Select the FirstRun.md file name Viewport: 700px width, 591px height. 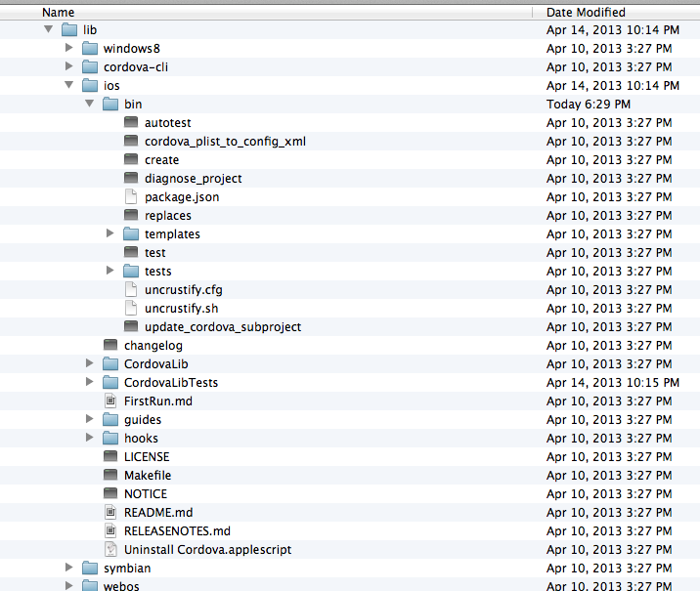click(158, 401)
